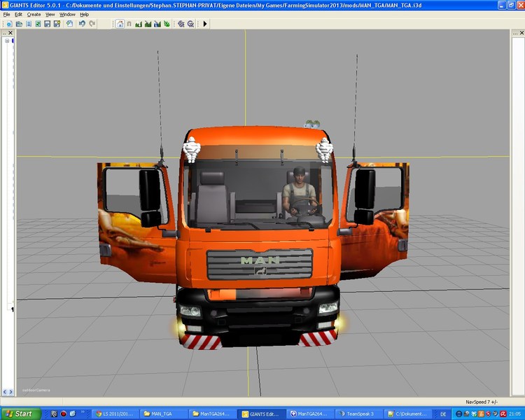Click the left scroll arrow under scenegraph
The width and height of the screenshot is (525, 420).
pos(5,391)
